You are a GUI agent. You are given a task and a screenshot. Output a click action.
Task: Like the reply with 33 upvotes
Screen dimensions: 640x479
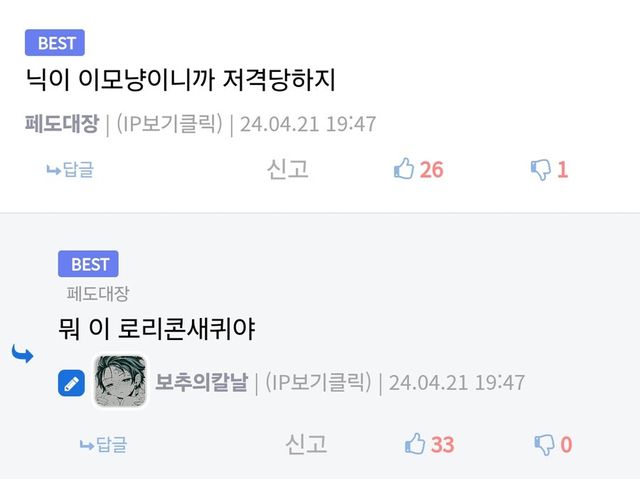point(415,444)
